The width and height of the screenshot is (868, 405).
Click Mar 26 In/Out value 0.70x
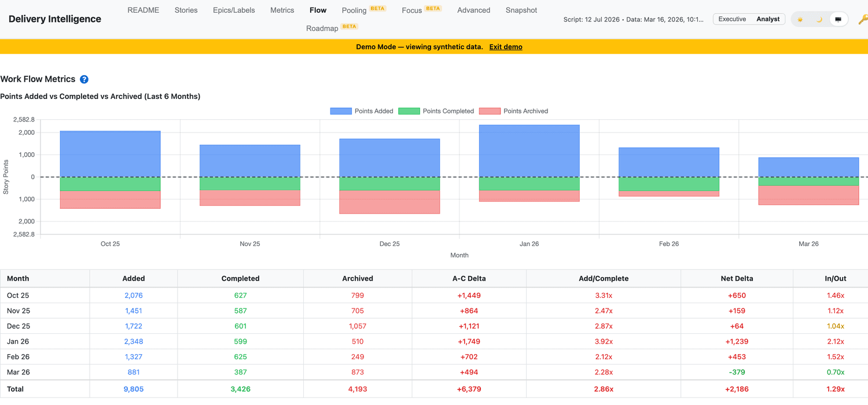point(835,372)
